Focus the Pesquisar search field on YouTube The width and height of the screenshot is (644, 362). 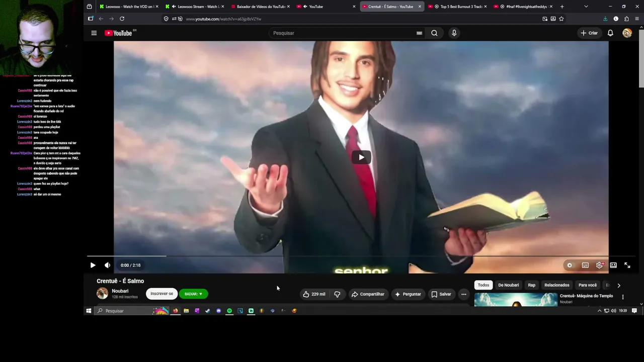(x=344, y=33)
